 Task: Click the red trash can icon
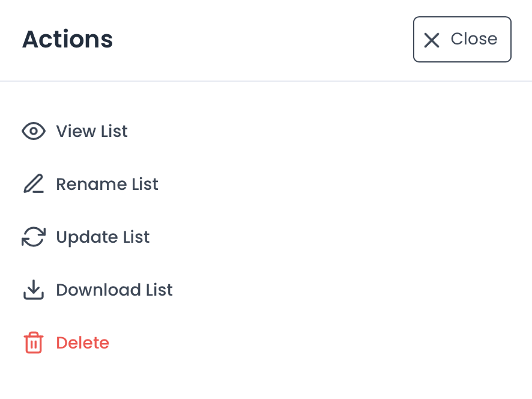pos(34,343)
